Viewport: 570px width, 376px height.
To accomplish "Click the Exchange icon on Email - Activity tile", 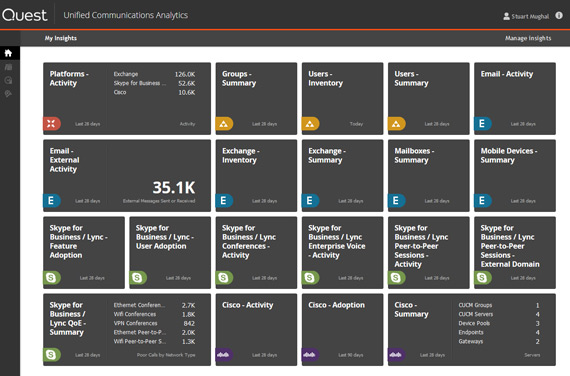I will 482,124.
